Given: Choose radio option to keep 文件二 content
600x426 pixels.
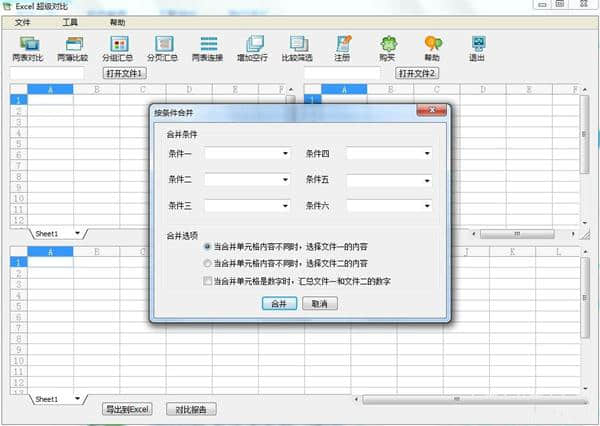Looking at the screenshot, I should [x=207, y=263].
